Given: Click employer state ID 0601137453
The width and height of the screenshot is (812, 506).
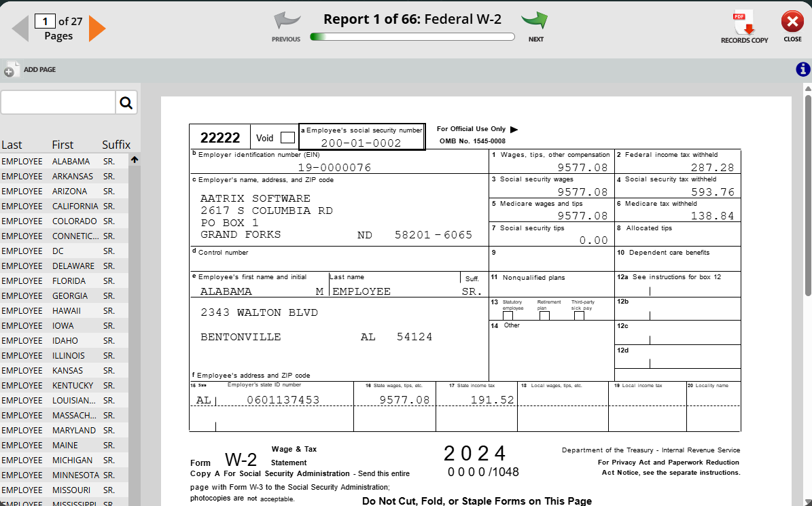Looking at the screenshot, I should tap(283, 400).
